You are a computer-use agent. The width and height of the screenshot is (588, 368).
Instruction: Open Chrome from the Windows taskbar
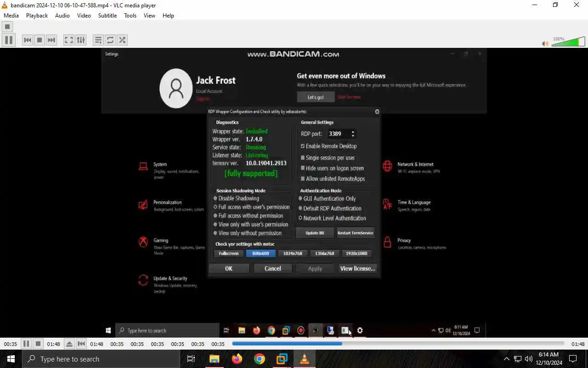click(260, 359)
